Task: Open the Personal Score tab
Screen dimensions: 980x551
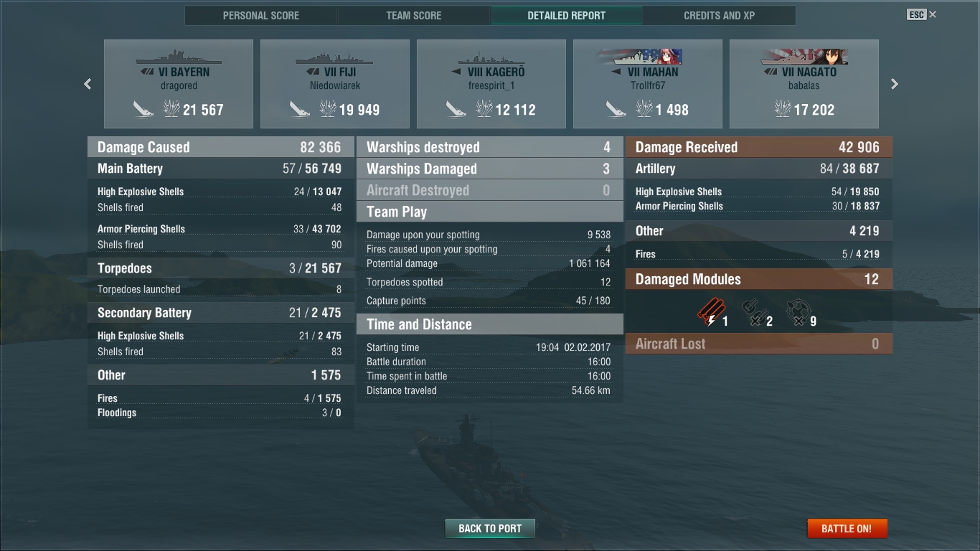Action: 261,15
